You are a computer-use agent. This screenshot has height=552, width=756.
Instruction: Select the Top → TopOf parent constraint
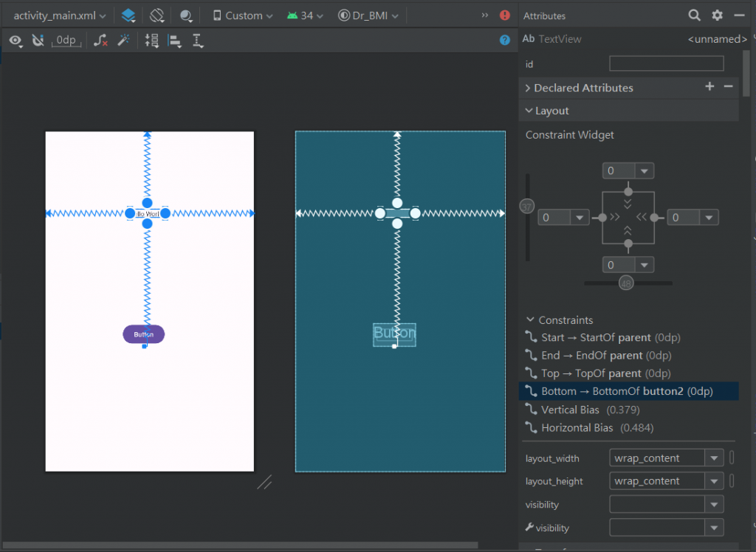coord(629,373)
